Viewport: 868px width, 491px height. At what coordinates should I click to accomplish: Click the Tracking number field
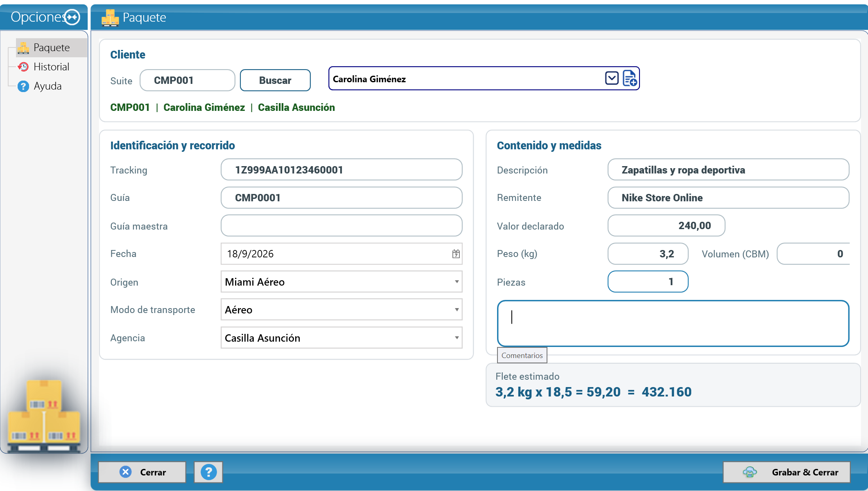[x=341, y=170]
